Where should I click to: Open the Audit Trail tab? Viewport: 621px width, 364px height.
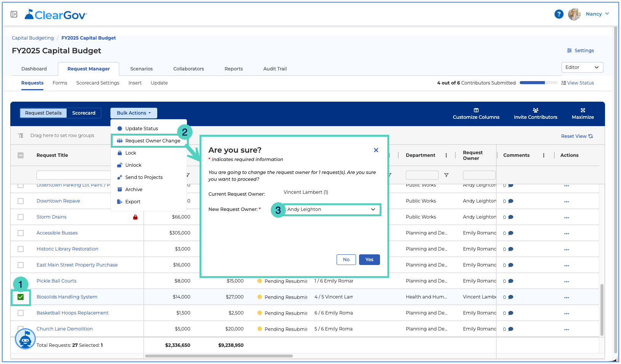coord(275,69)
